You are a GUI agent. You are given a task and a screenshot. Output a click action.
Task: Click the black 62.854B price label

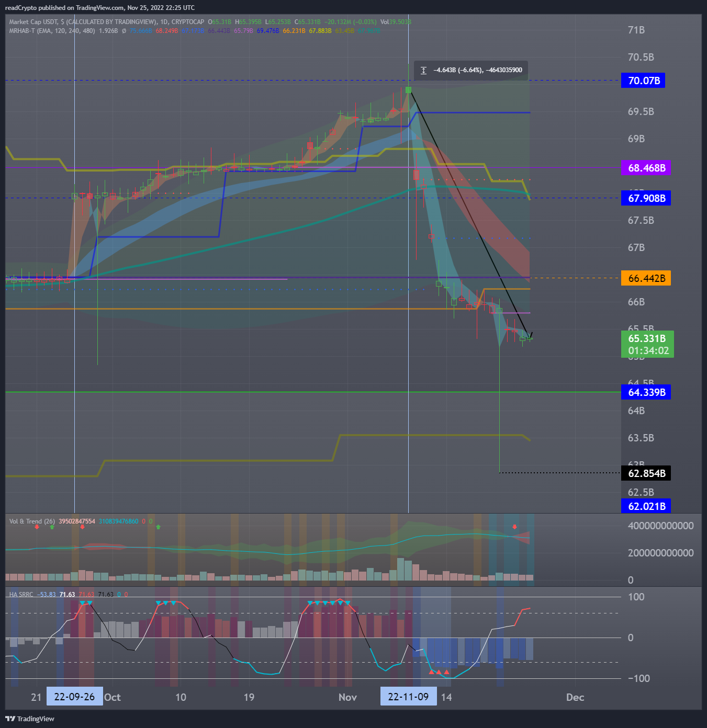coord(646,473)
